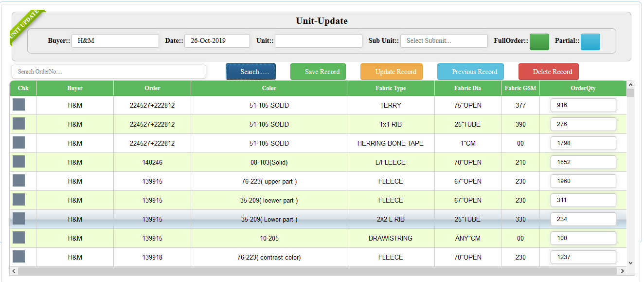Click the orange Update Record button
Screen dimensions: 644x282
tap(392, 72)
